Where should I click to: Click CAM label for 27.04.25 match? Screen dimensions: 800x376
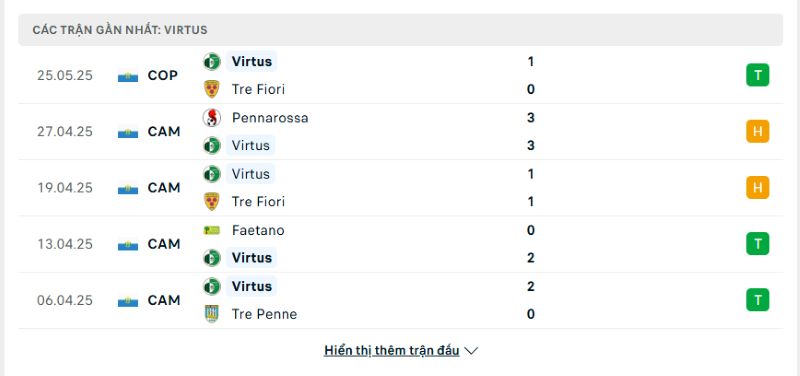[164, 132]
